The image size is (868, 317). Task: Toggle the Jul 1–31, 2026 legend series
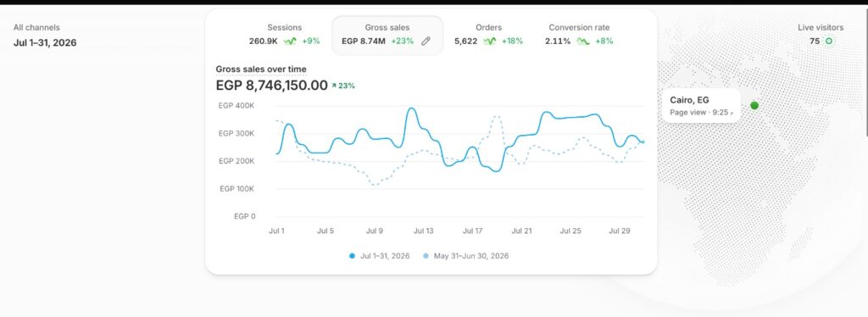tap(379, 256)
